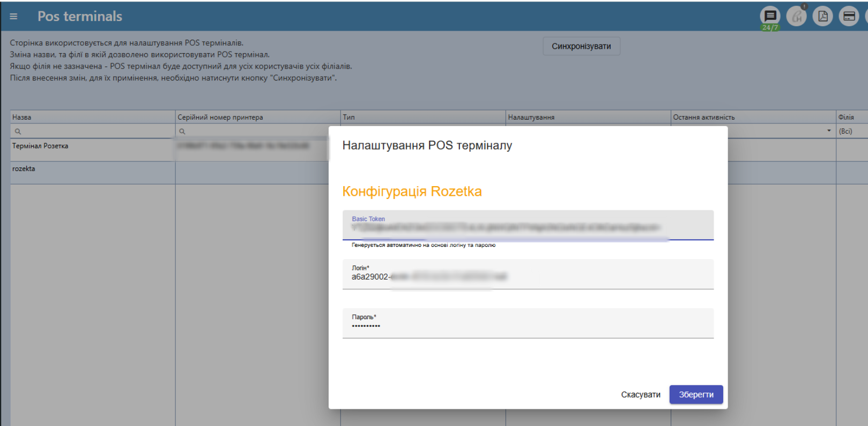
Task: Click the Налаштування column header
Action: click(588, 117)
